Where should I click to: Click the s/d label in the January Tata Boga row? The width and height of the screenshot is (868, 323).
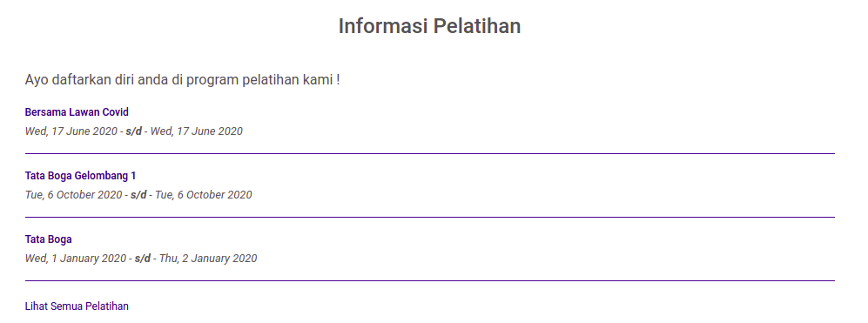point(143,259)
